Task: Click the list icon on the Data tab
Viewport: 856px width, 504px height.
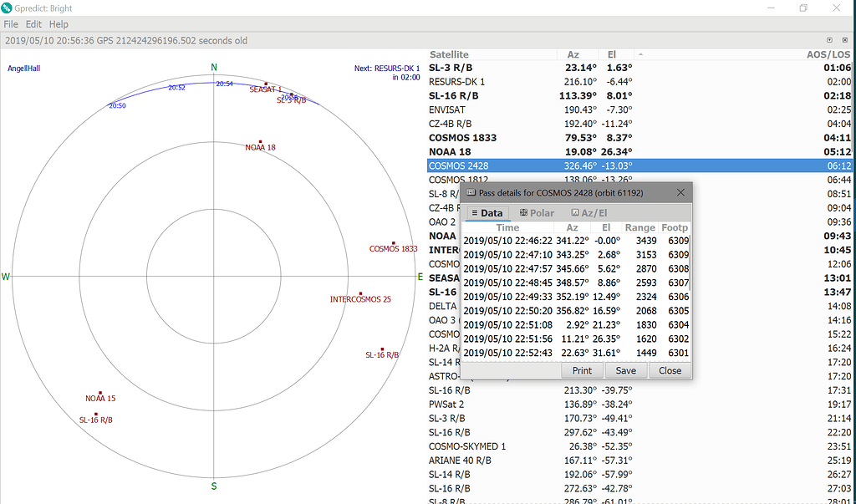Action: 474,212
